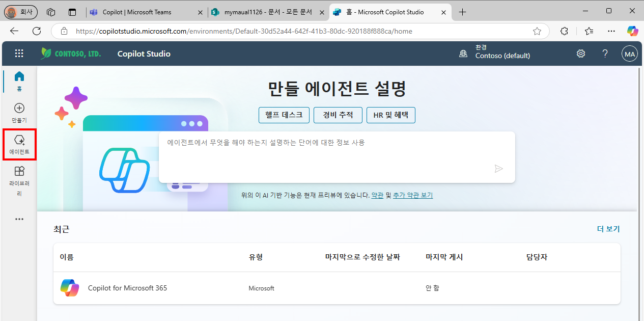Screen dimensions: 644x321
Task: Click the Microsoft type cell
Action: [x=261, y=288]
